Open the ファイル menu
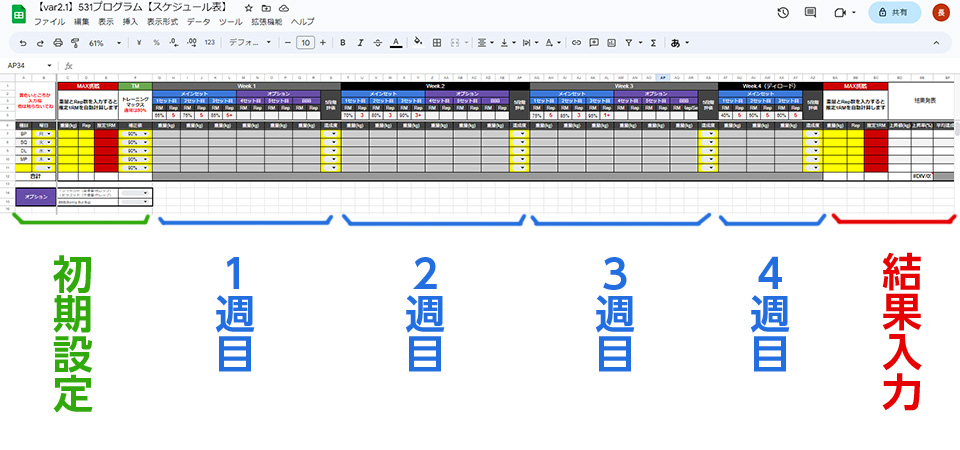960x450 pixels. coord(49,21)
